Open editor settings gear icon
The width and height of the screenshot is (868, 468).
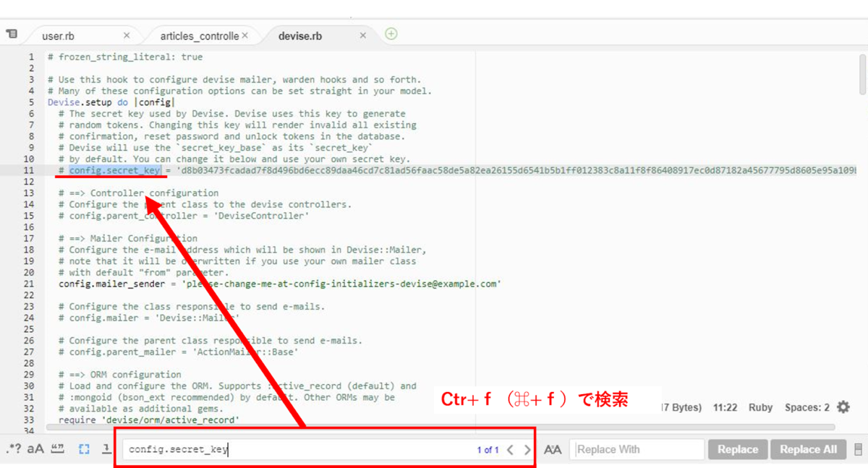843,407
